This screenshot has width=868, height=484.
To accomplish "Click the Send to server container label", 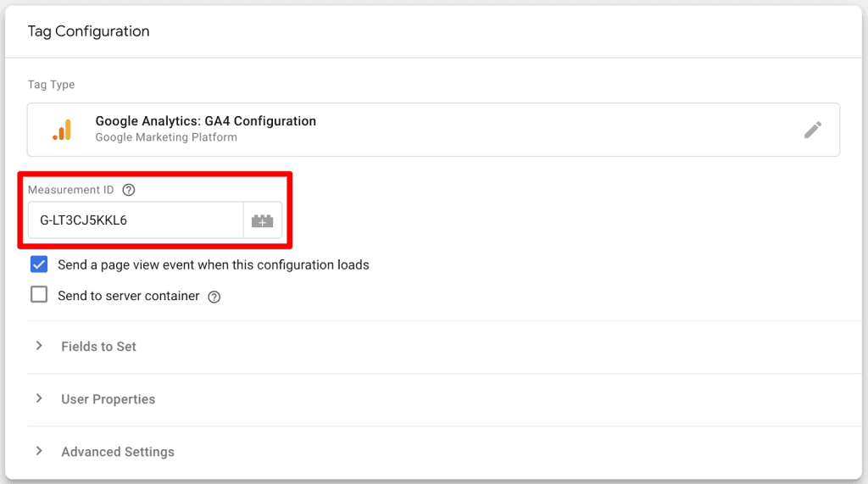I will point(129,296).
